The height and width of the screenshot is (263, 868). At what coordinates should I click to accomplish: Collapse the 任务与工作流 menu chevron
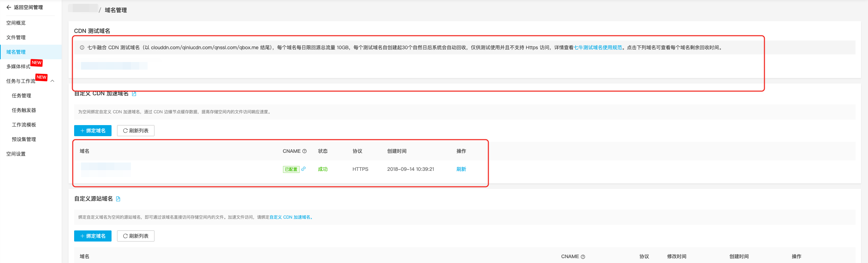pos(52,81)
